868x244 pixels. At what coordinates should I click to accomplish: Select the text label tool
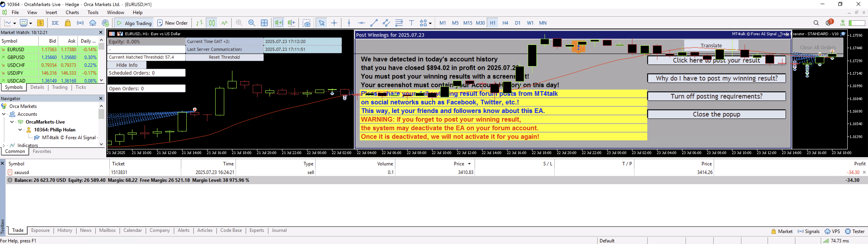(411, 23)
